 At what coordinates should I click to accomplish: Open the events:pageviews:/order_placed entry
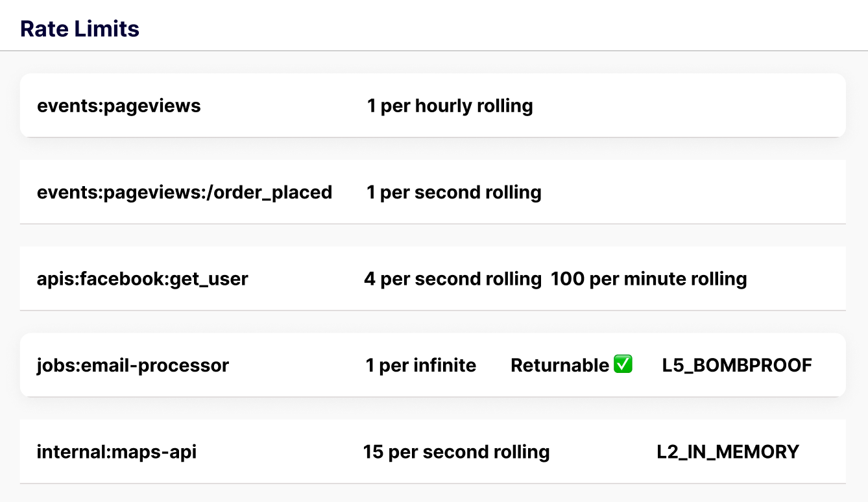click(184, 193)
